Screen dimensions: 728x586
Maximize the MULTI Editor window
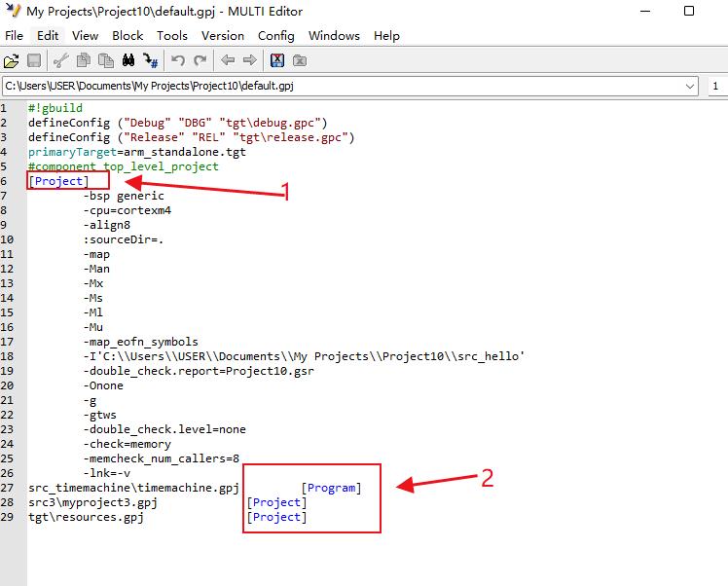click(689, 12)
